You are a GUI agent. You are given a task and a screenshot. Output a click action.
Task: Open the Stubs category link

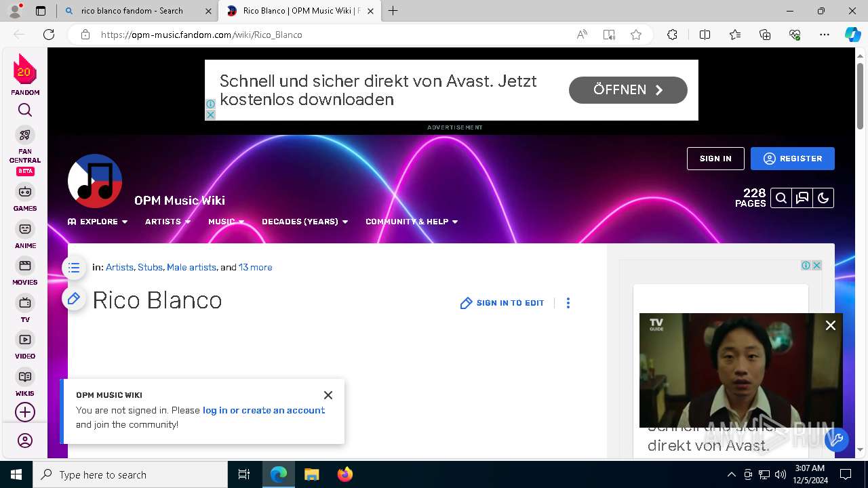click(x=150, y=268)
